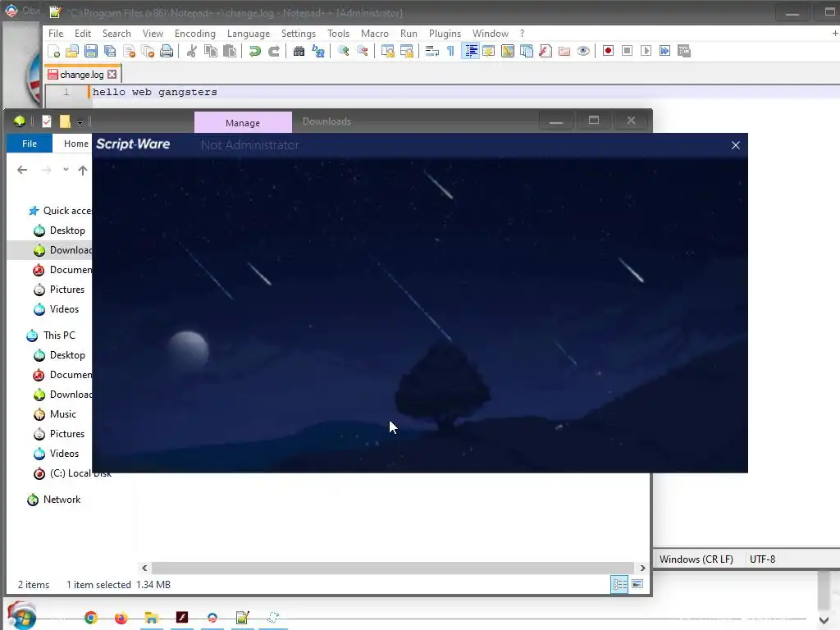Click the Save icon in Notepad++ toolbar
Image resolution: width=840 pixels, height=630 pixels.
[91, 51]
